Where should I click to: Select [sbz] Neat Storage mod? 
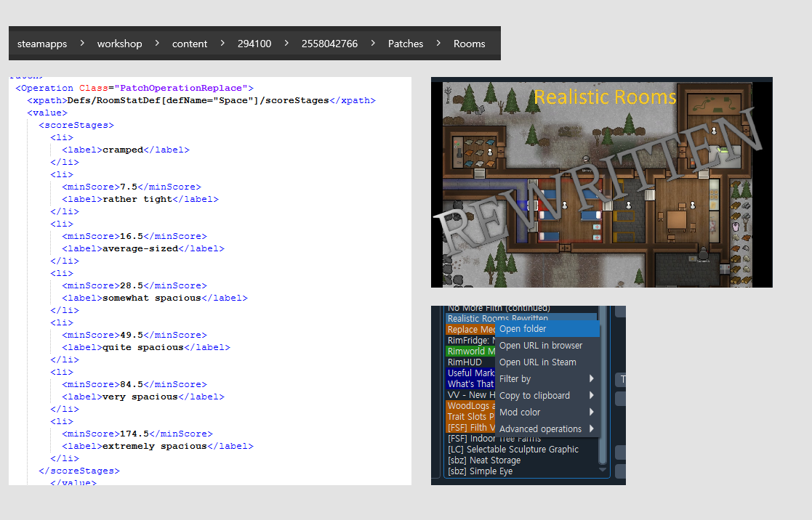coord(484,460)
